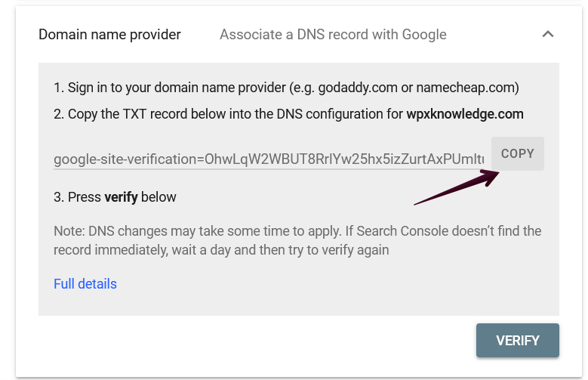This screenshot has width=588, height=380.
Task: Click step 2 "Copy the TXT record" text
Action: tap(127, 114)
